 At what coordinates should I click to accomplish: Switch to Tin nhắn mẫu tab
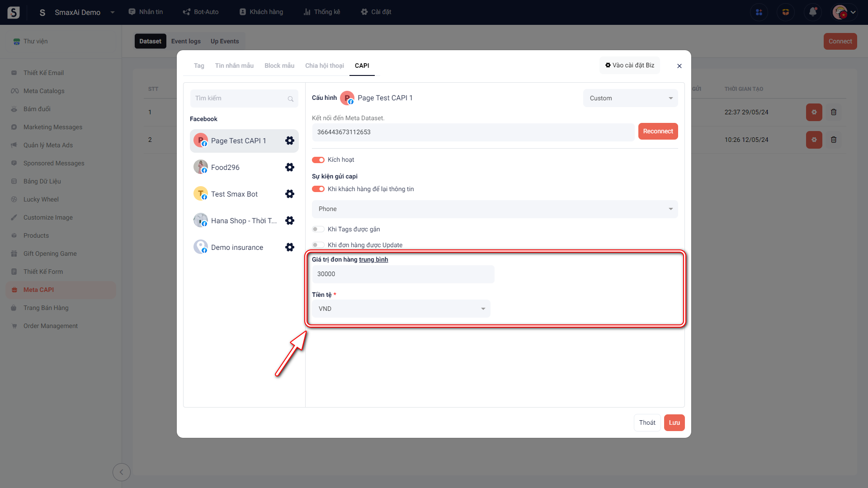click(234, 66)
